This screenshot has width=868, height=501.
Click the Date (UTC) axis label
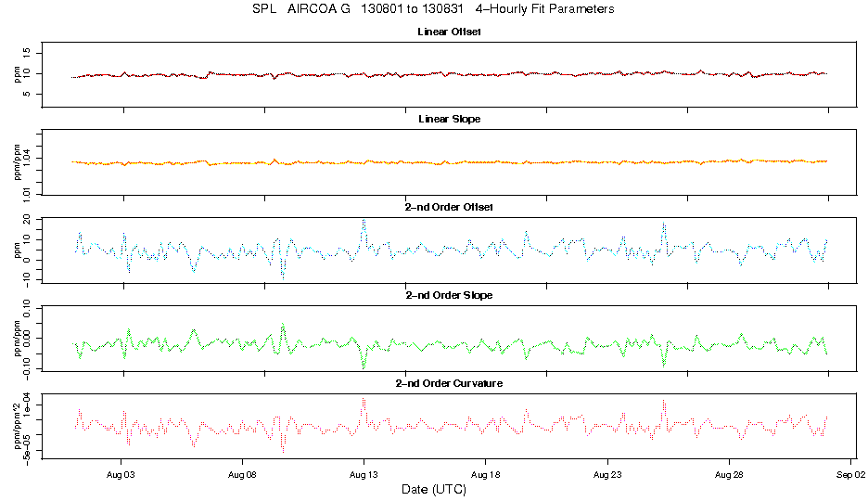(x=433, y=489)
